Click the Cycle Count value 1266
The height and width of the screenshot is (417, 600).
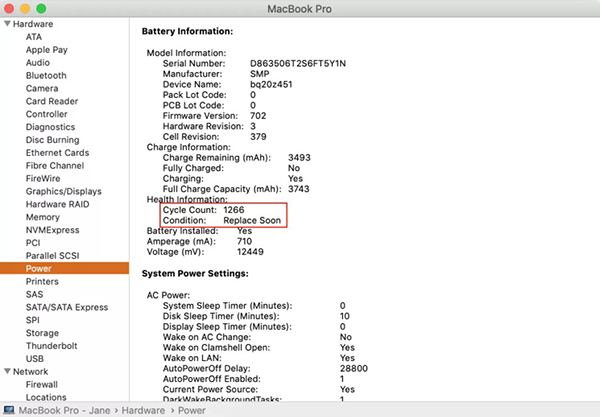(x=233, y=210)
